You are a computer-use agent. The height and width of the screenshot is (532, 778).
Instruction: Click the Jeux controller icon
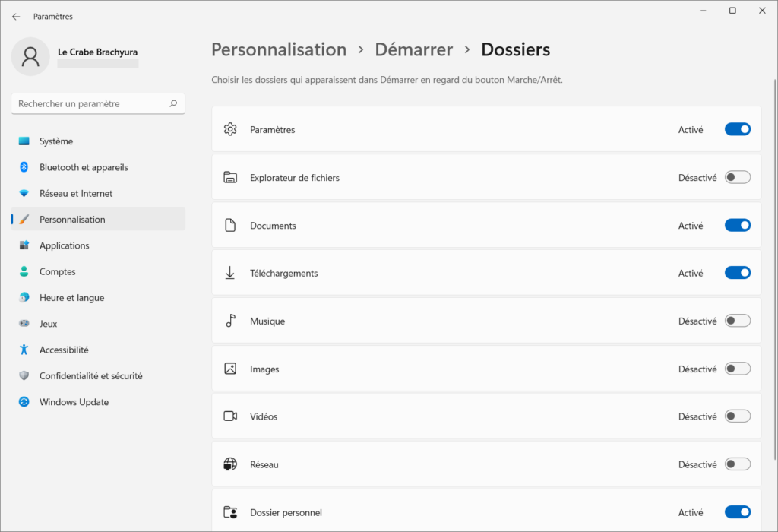24,324
